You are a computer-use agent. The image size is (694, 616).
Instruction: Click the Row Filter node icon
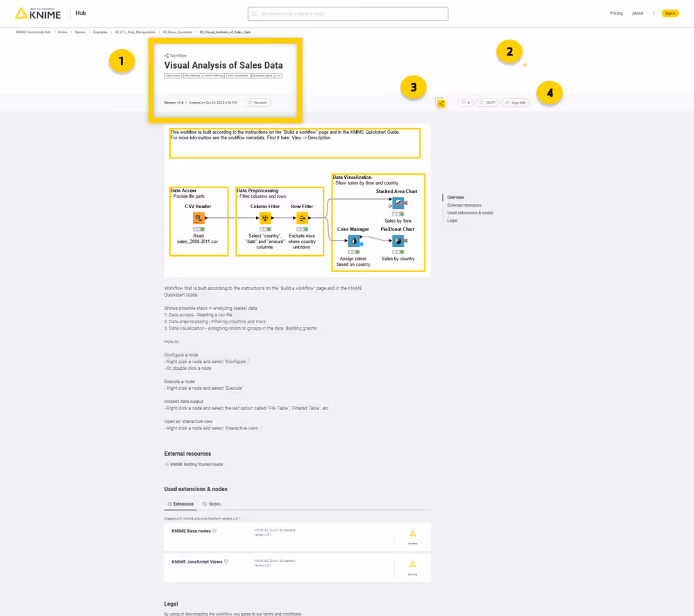tap(303, 218)
